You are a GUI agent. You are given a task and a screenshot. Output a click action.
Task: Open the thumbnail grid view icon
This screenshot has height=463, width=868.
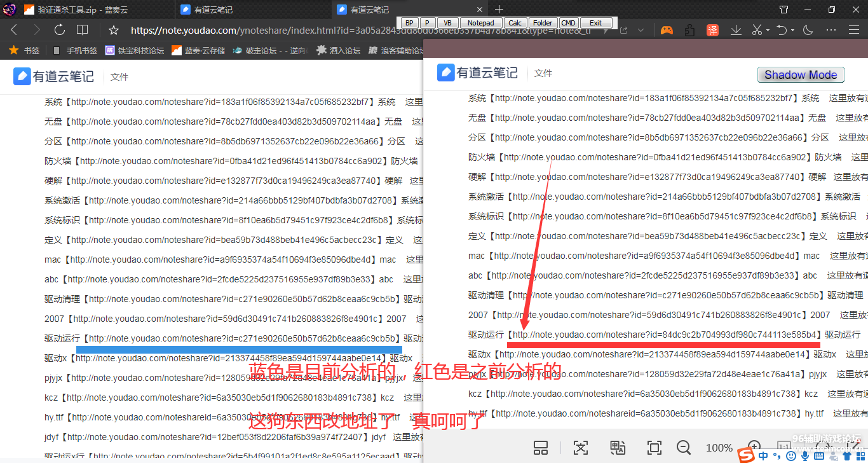pyautogui.click(x=541, y=447)
